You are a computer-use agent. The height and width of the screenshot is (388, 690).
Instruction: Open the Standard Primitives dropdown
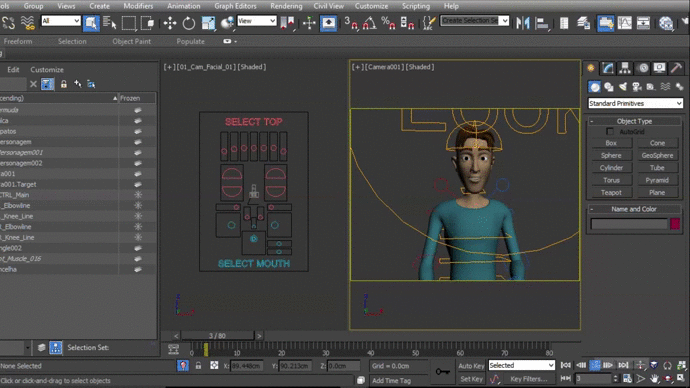coord(635,103)
